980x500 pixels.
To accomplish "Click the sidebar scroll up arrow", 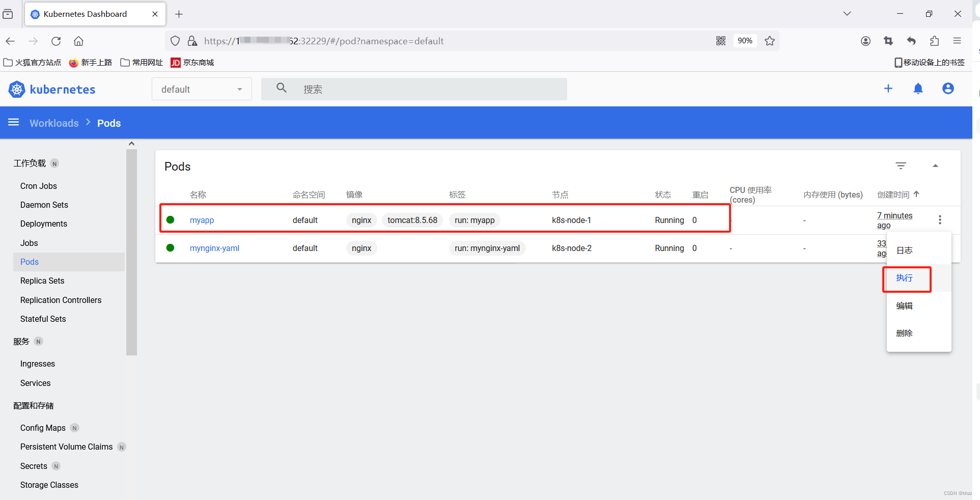I will pos(132,144).
